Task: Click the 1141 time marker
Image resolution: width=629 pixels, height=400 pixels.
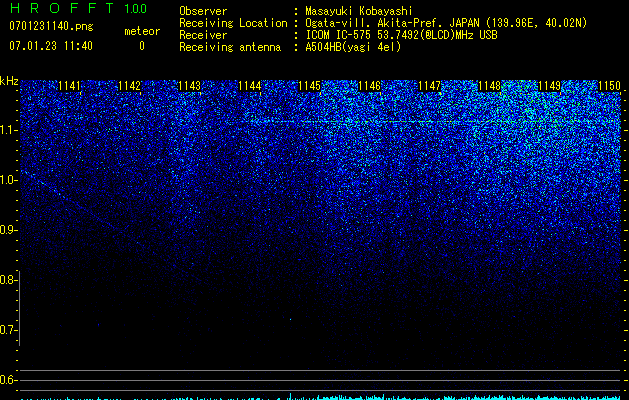Action: [69, 86]
